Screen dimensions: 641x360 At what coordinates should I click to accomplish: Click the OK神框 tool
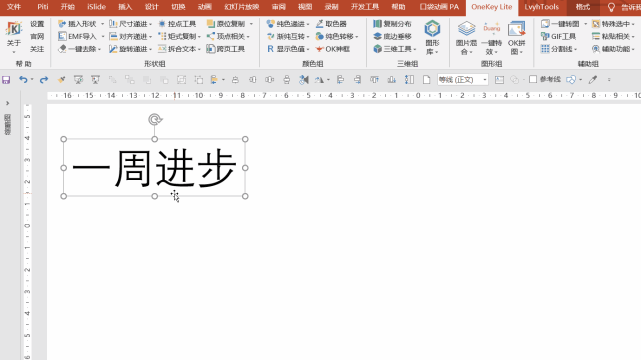pyautogui.click(x=333, y=49)
